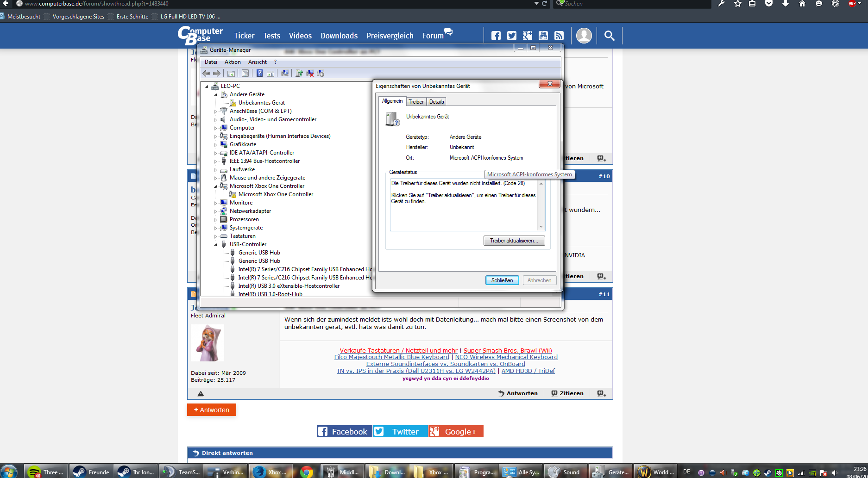
Task: Scan for hardware changes toolbar icon
Action: click(x=285, y=73)
